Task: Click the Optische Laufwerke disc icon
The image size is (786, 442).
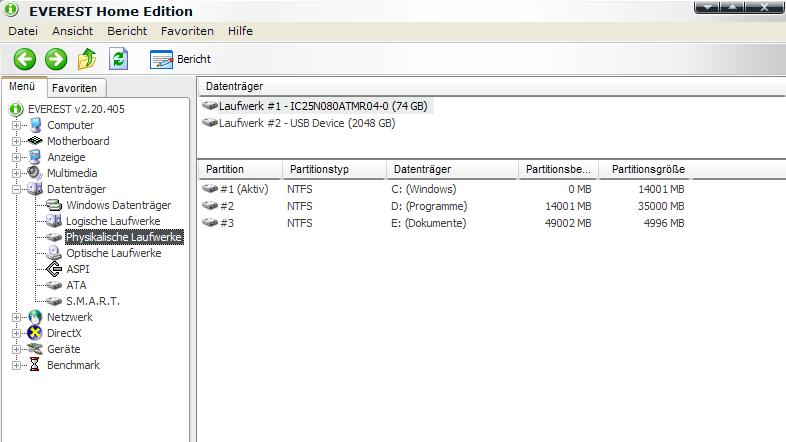Action: tap(54, 253)
